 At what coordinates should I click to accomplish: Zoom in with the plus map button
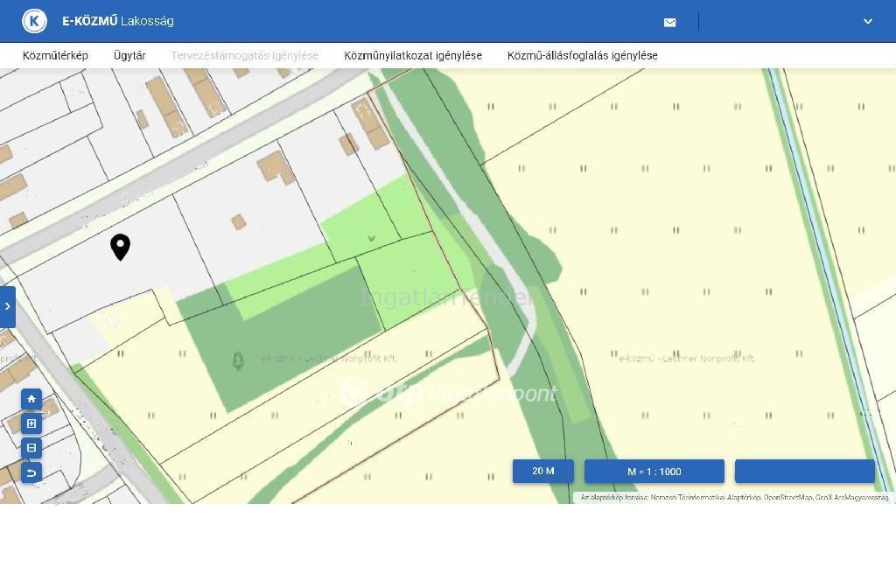click(x=31, y=423)
